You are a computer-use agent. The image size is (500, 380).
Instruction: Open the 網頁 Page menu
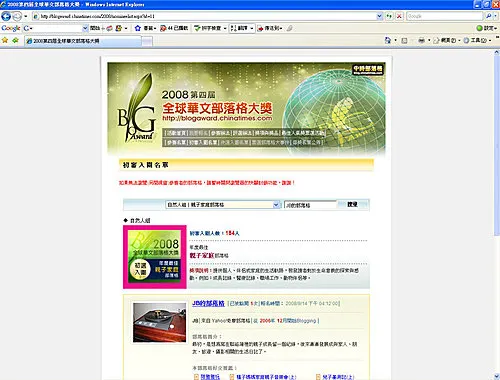point(447,40)
